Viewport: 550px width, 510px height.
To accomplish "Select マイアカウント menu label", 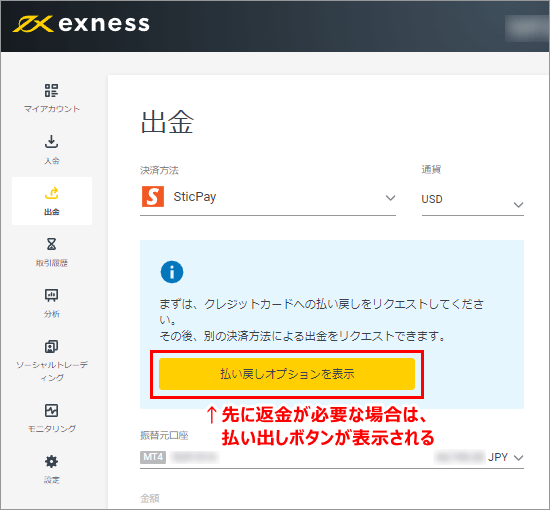I will (52, 109).
